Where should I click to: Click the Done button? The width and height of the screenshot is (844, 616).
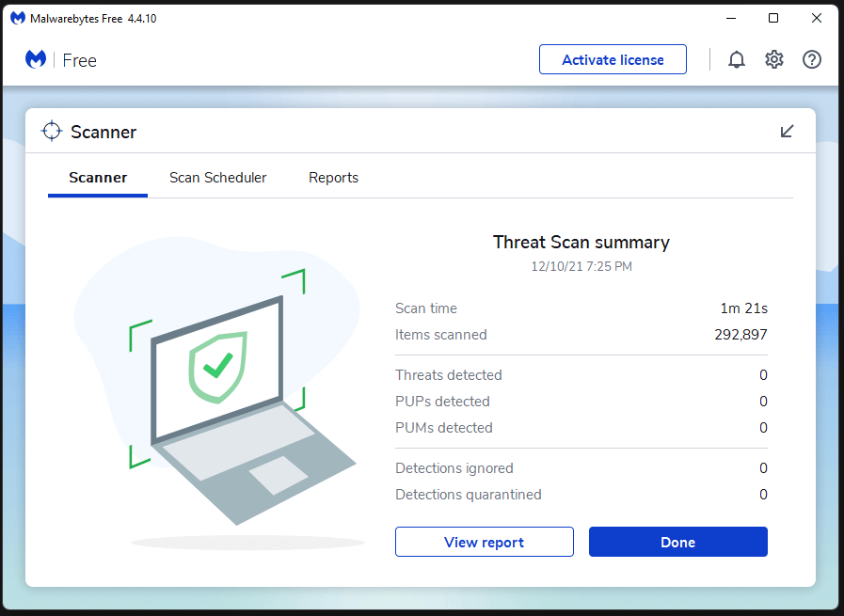677,542
